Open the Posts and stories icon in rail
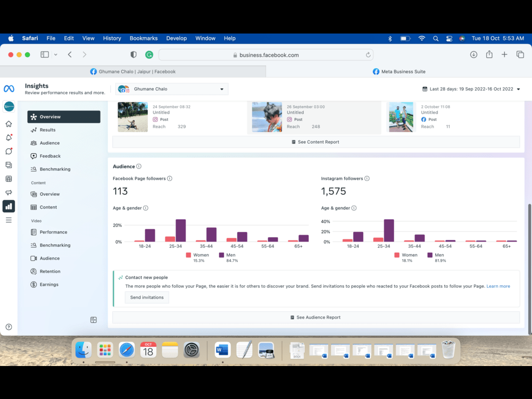532x399 pixels. click(9, 165)
